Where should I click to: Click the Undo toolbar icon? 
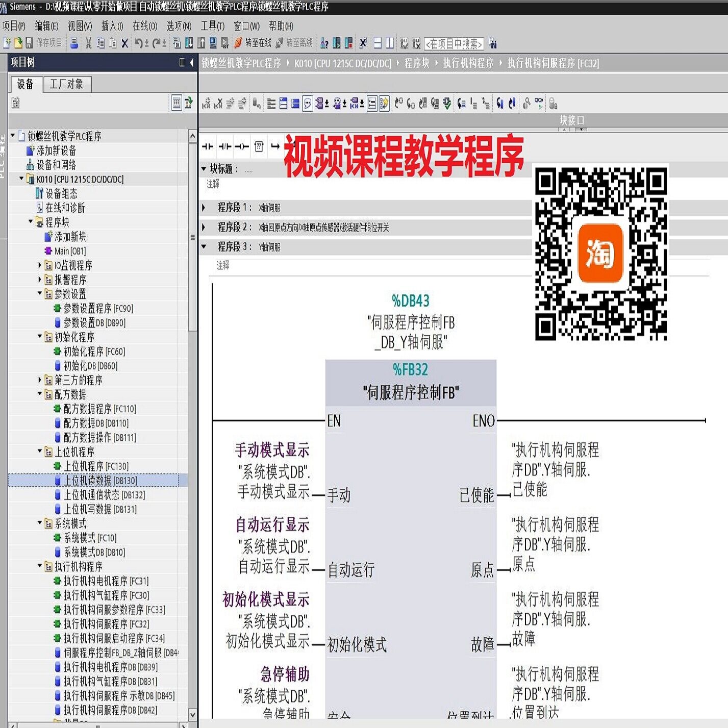point(139,43)
